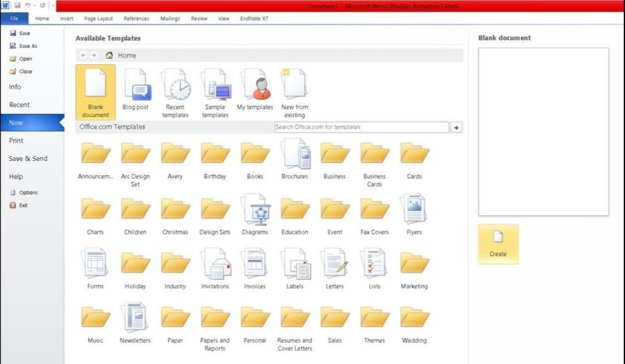Open the Children template folder
This screenshot has width=625, height=364.
(x=135, y=215)
